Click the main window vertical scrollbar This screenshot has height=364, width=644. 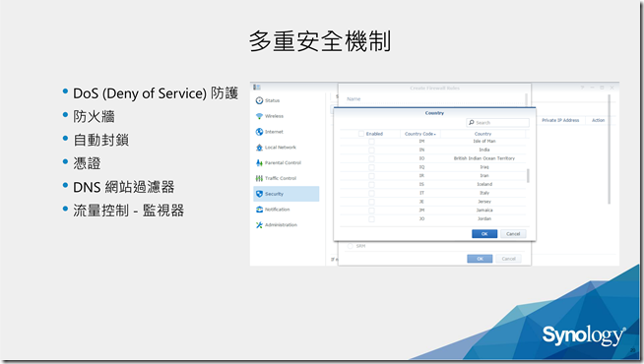610,149
